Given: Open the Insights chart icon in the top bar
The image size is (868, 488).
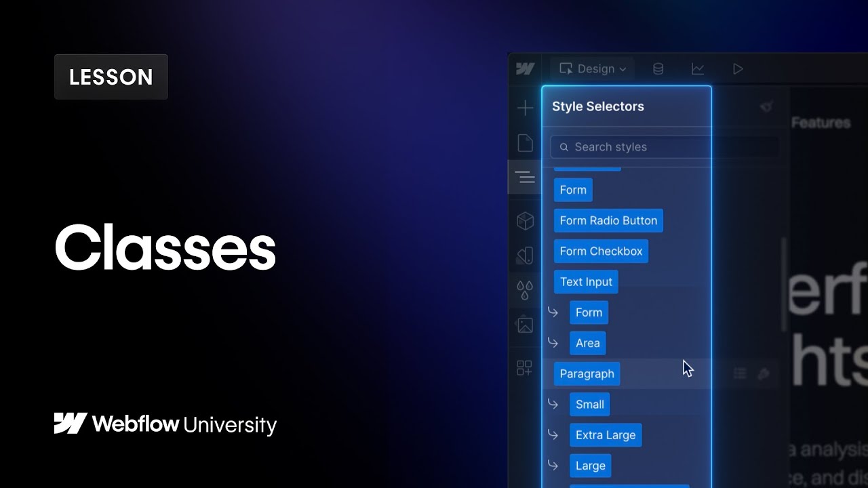Looking at the screenshot, I should pyautogui.click(x=697, y=68).
